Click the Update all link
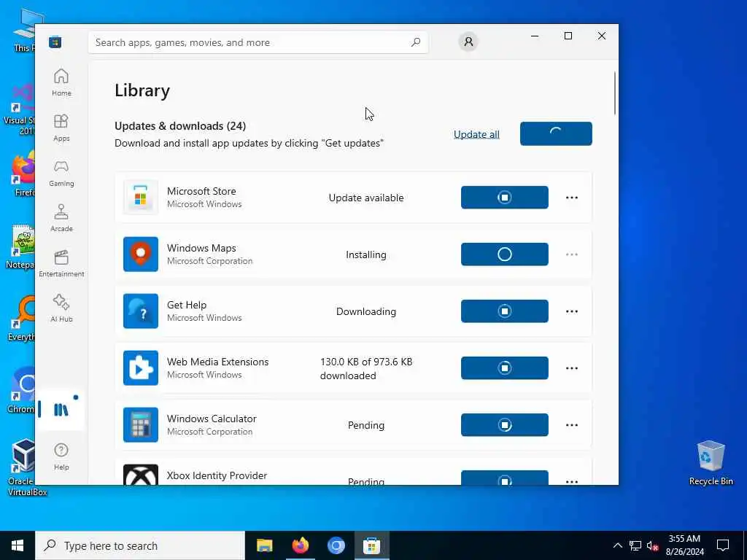 (476, 134)
